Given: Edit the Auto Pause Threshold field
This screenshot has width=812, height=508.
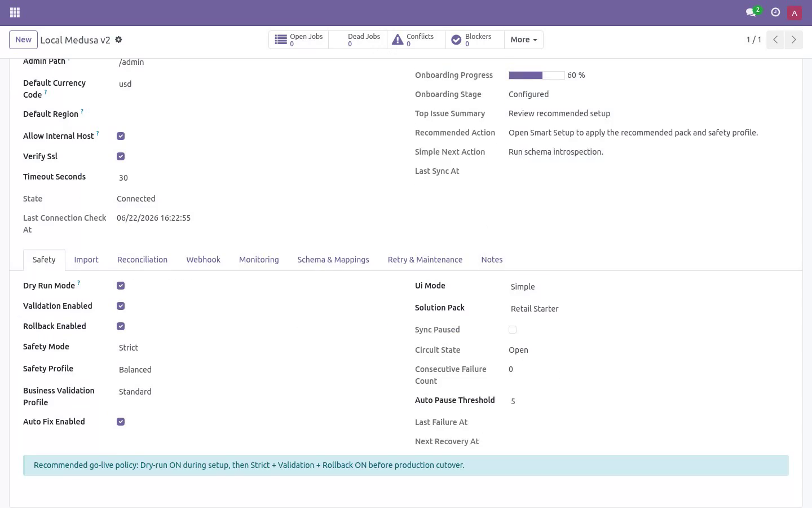Looking at the screenshot, I should (648, 401).
